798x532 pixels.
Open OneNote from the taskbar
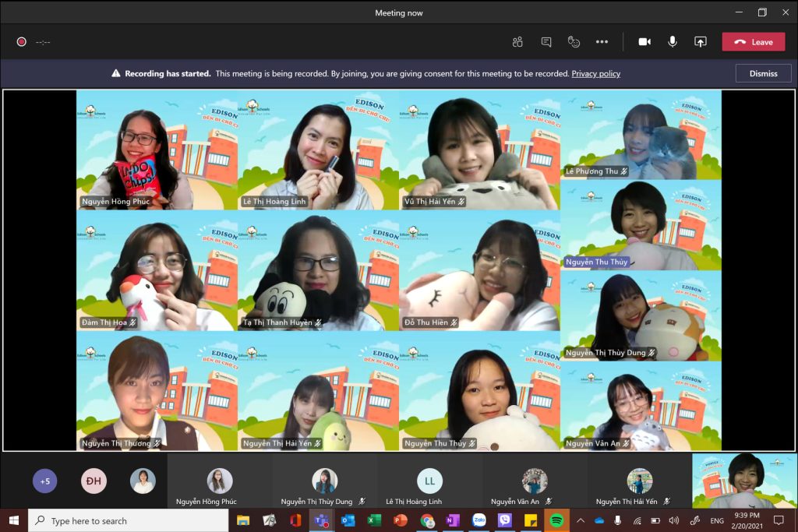tap(453, 520)
